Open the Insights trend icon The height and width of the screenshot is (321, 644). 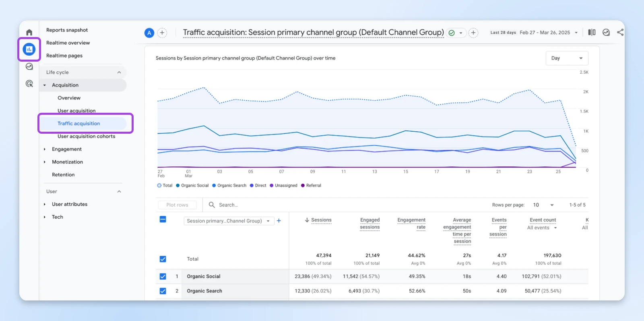pos(606,32)
